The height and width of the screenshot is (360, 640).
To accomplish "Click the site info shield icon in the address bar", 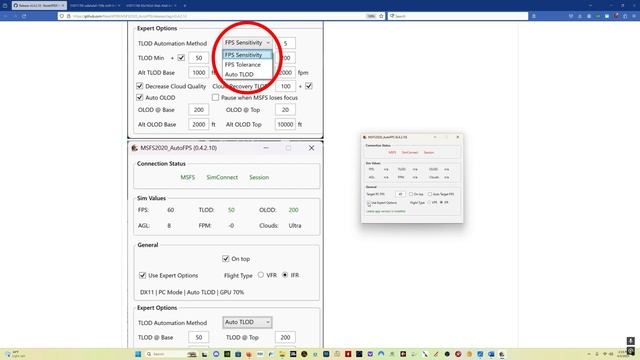I will click(62, 16).
